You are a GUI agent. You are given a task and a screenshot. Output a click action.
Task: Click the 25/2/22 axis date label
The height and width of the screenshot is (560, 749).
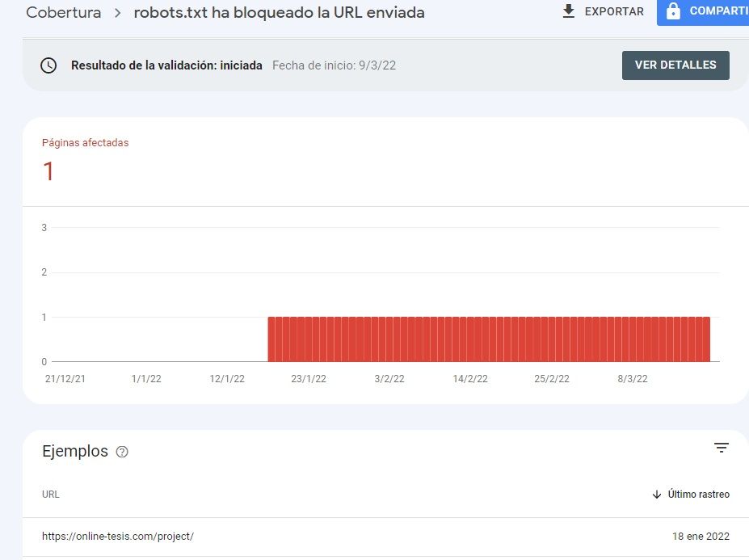(552, 379)
